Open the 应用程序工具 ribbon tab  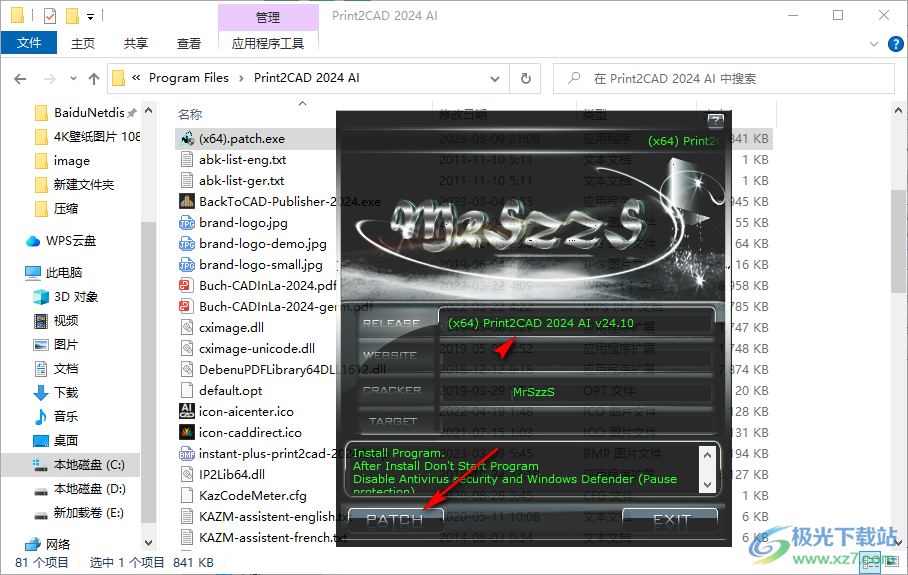[268, 43]
